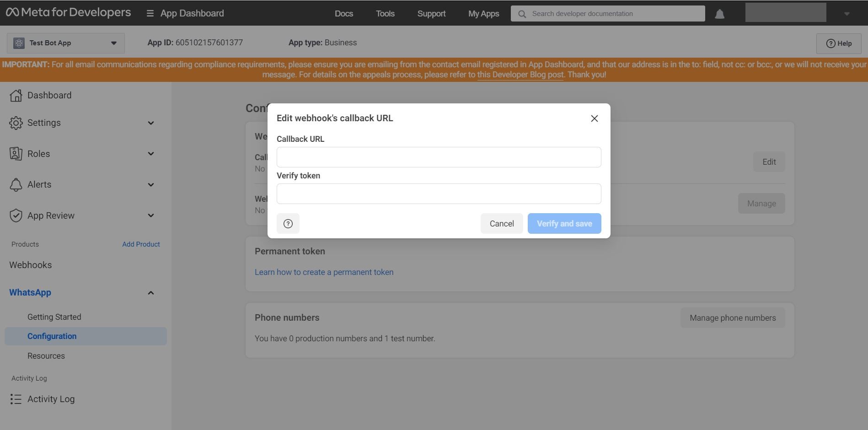The height and width of the screenshot is (430, 868).
Task: Click Cancel in the webhook dialog
Action: 502,224
